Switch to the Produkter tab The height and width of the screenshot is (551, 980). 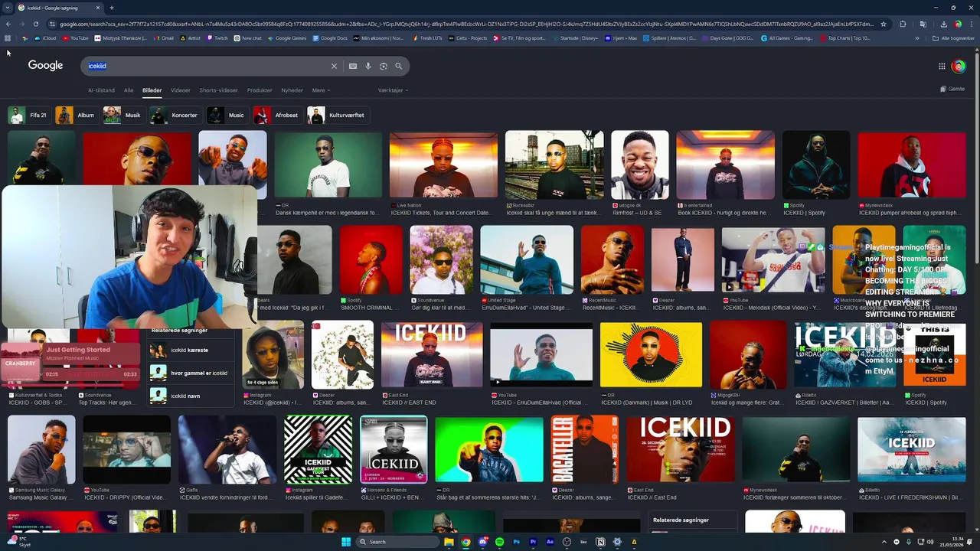[260, 90]
